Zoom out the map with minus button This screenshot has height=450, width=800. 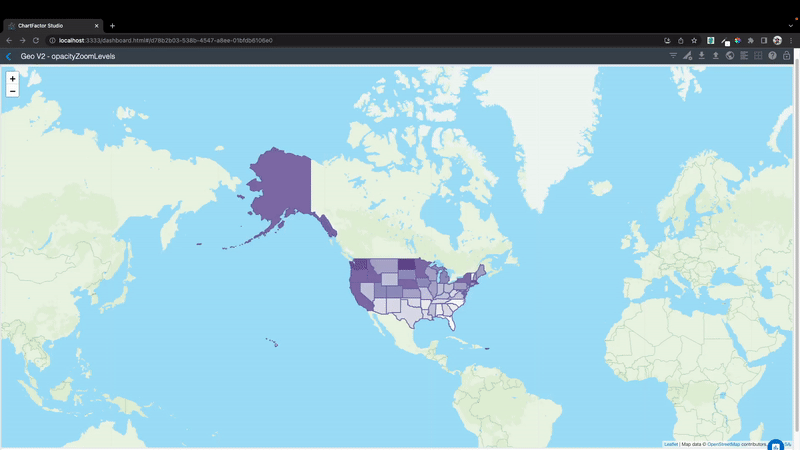pyautogui.click(x=12, y=91)
